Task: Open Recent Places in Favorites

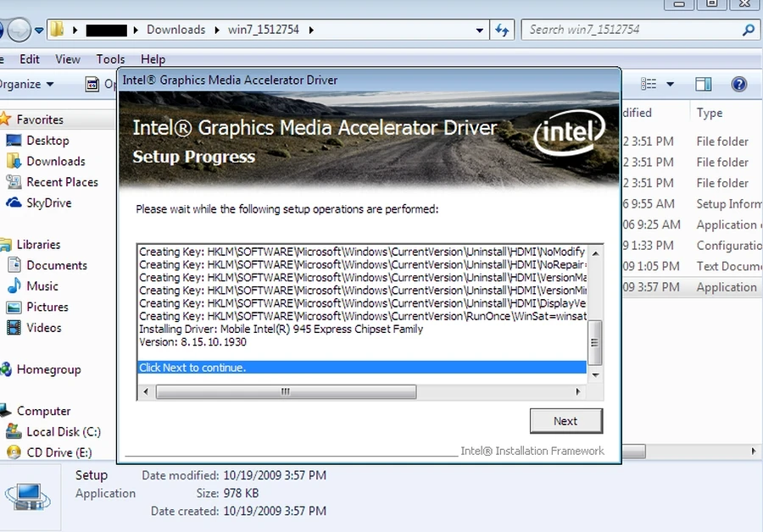Action: pos(62,182)
